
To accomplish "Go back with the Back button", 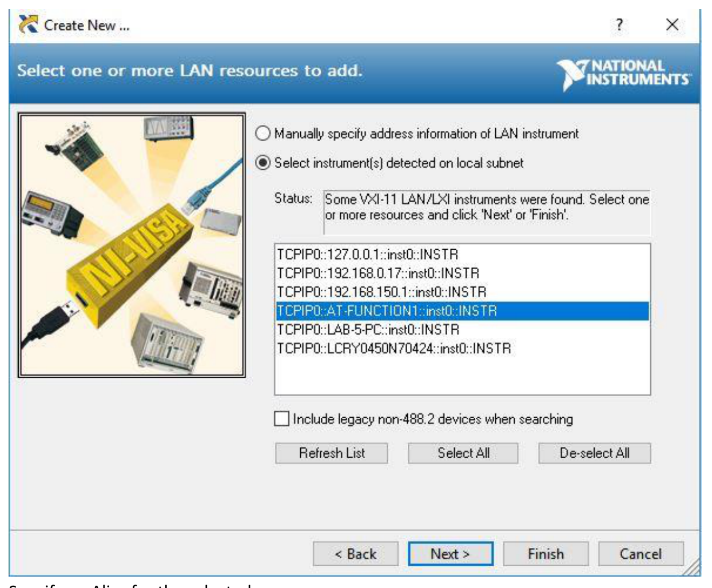I will 356,554.
